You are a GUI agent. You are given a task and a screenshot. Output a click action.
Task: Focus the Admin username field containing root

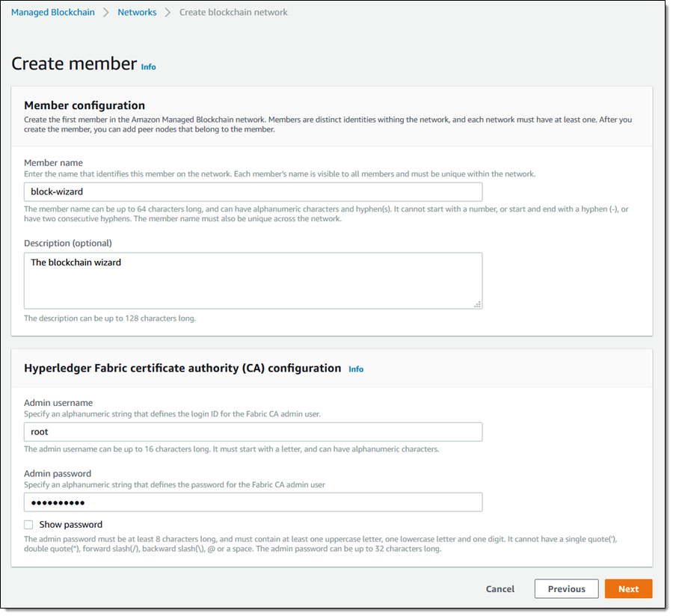pos(253,432)
